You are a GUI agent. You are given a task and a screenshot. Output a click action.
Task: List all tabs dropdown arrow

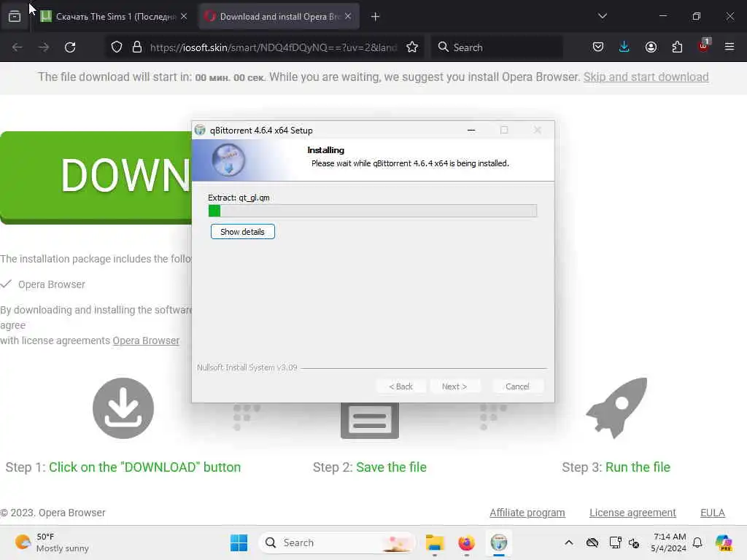point(602,16)
